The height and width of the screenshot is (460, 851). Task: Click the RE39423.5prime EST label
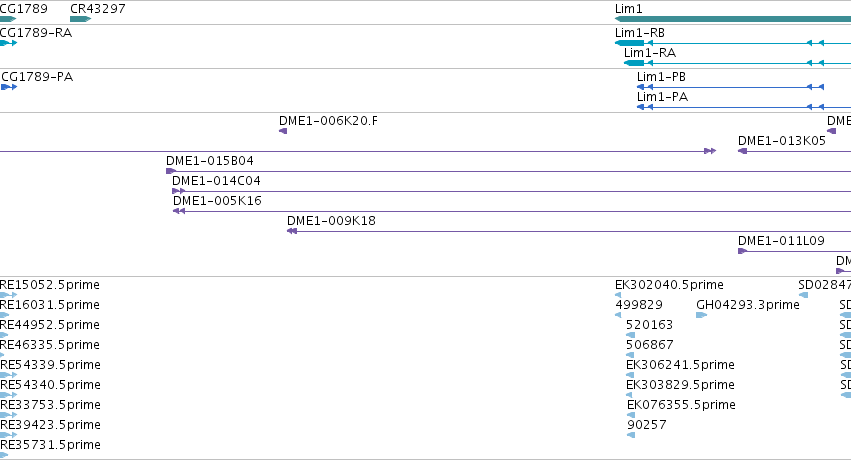[50, 425]
